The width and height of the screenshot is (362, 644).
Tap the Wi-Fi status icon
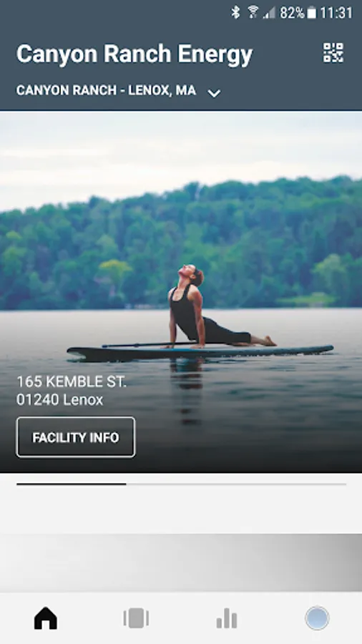click(x=253, y=12)
